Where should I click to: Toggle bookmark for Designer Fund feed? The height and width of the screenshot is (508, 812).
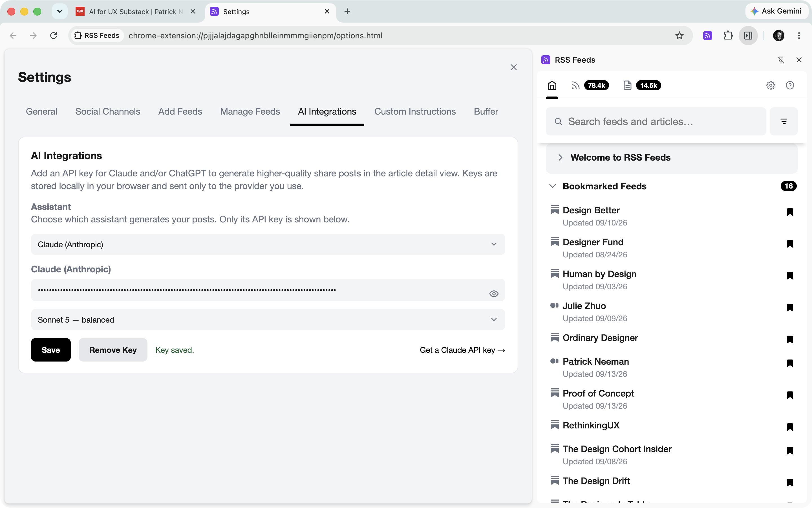[x=790, y=244]
